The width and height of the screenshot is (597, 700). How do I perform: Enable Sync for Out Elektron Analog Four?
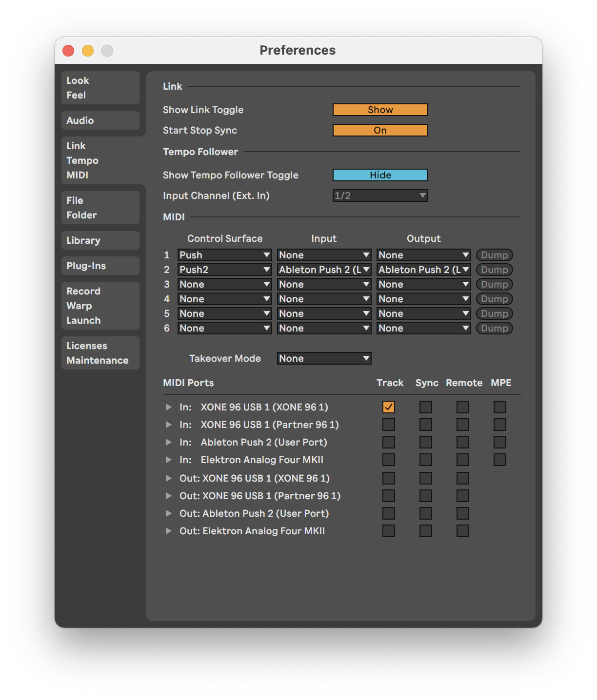426,531
